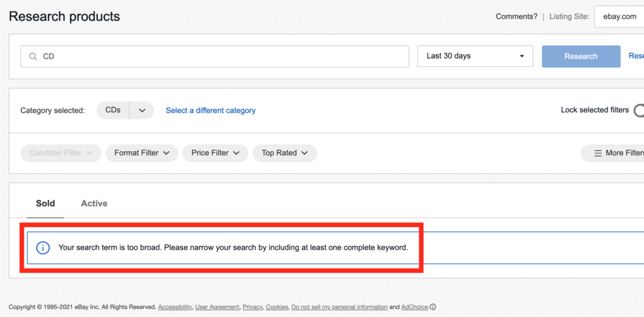Click the search magnifier icon
The image size is (644, 317).
[x=33, y=56]
